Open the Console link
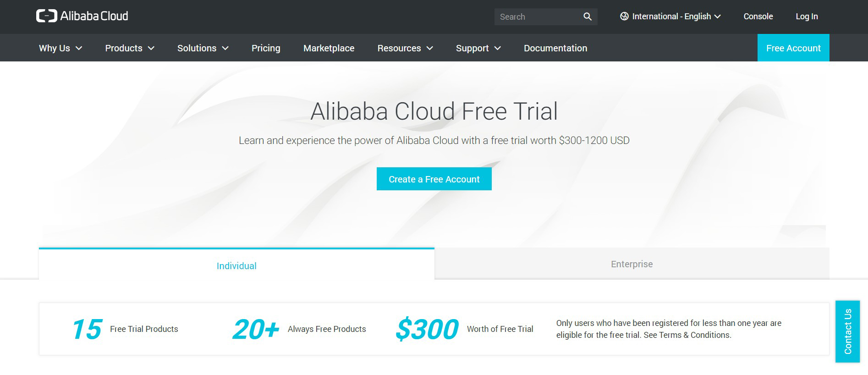This screenshot has width=868, height=375. (x=758, y=17)
